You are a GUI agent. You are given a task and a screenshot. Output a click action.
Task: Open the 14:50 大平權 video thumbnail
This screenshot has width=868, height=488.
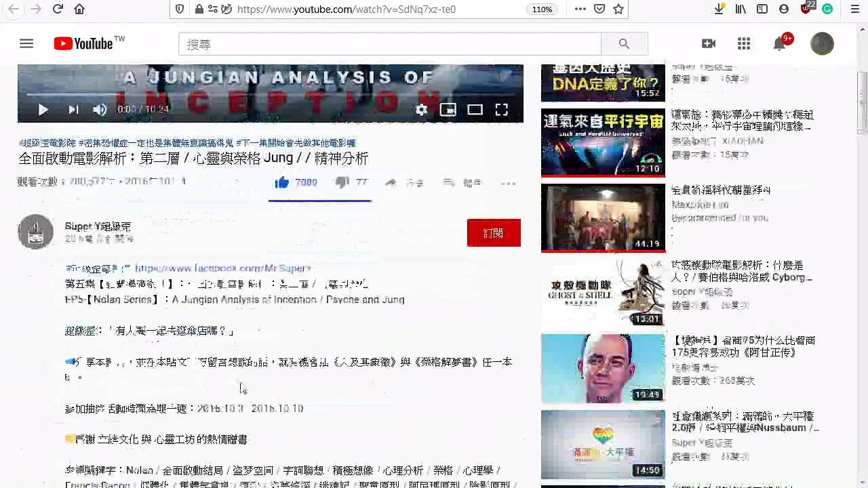[603, 444]
